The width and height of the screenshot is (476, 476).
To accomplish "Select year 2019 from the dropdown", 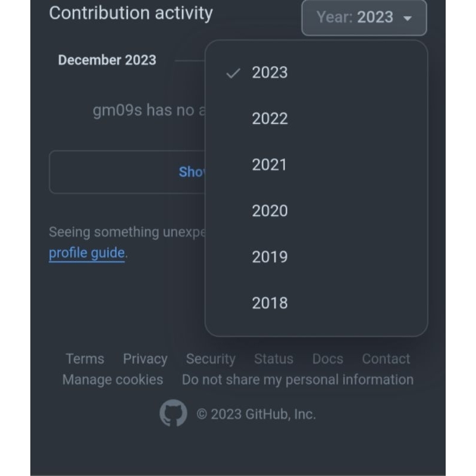I will [x=270, y=256].
